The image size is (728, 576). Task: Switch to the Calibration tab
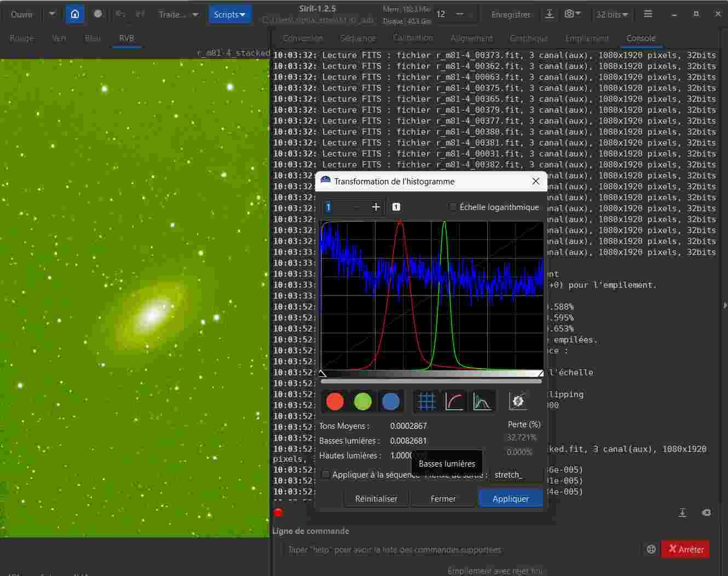[413, 38]
